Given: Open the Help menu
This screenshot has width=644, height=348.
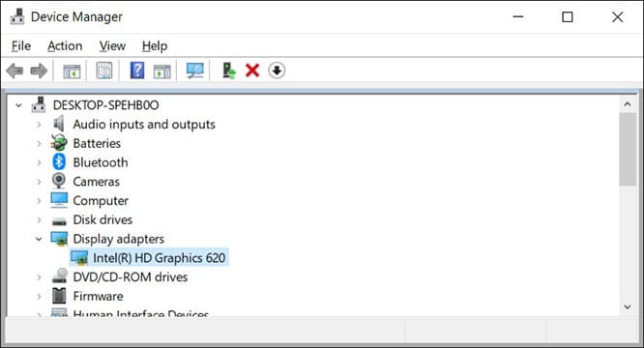Looking at the screenshot, I should point(155,46).
